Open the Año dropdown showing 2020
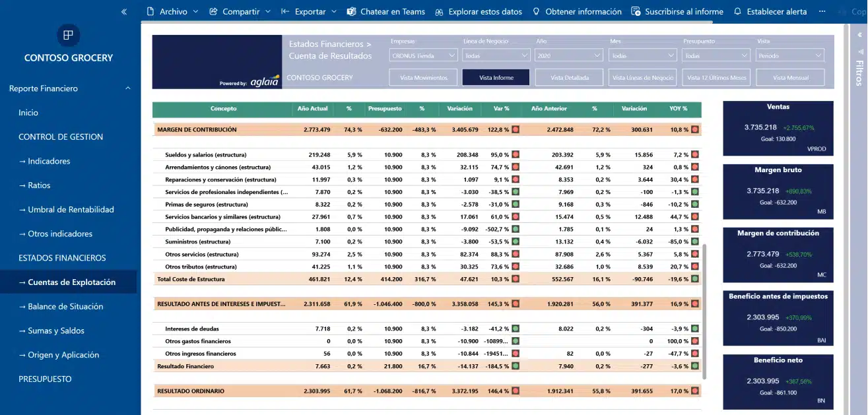868x415 pixels. 569,56
